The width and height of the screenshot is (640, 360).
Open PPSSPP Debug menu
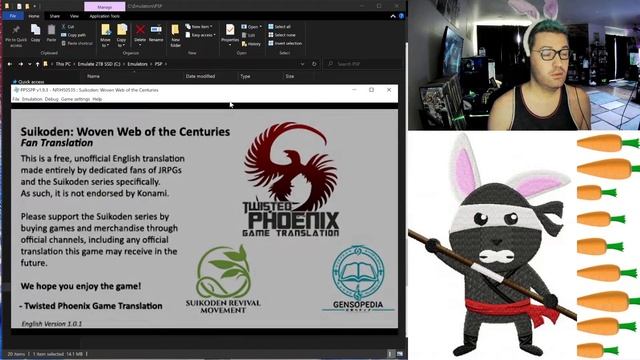click(51, 99)
